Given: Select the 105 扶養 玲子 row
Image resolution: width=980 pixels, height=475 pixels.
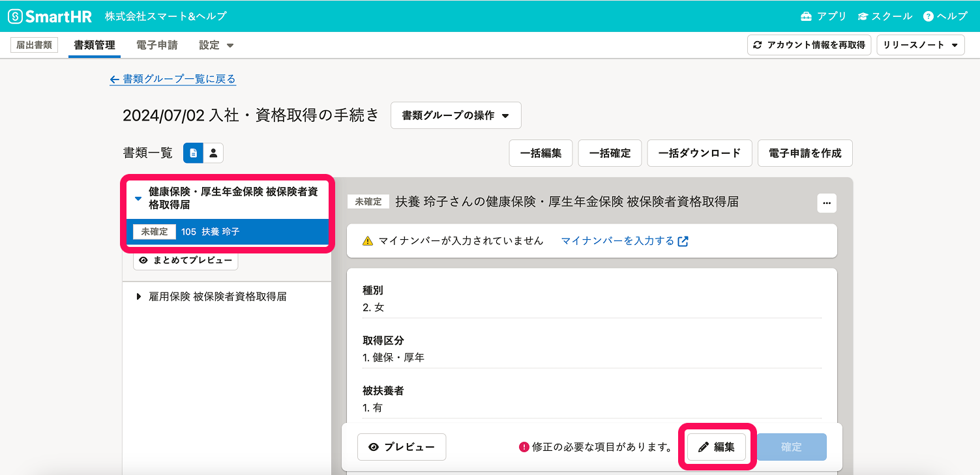Looking at the screenshot, I should [227, 231].
